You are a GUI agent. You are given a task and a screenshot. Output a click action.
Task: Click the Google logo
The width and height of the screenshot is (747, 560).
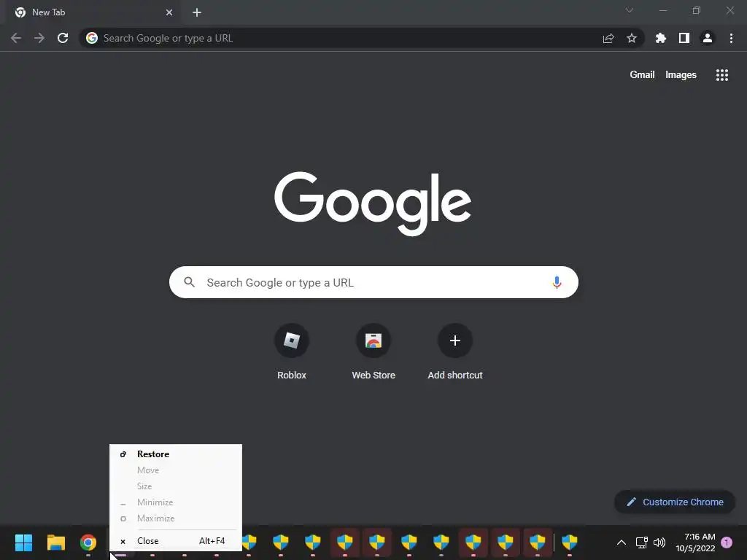coord(373,204)
